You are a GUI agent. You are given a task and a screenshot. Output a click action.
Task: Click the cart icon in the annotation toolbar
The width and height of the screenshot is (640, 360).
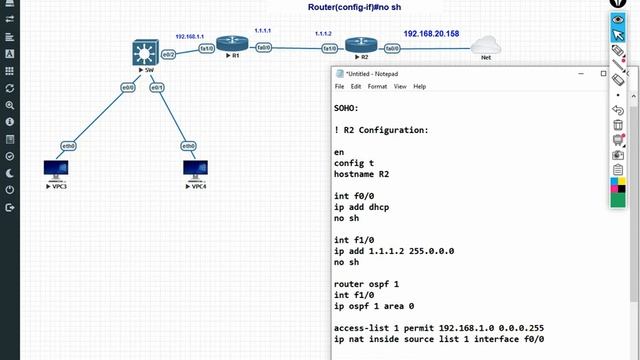pyautogui.click(x=618, y=140)
